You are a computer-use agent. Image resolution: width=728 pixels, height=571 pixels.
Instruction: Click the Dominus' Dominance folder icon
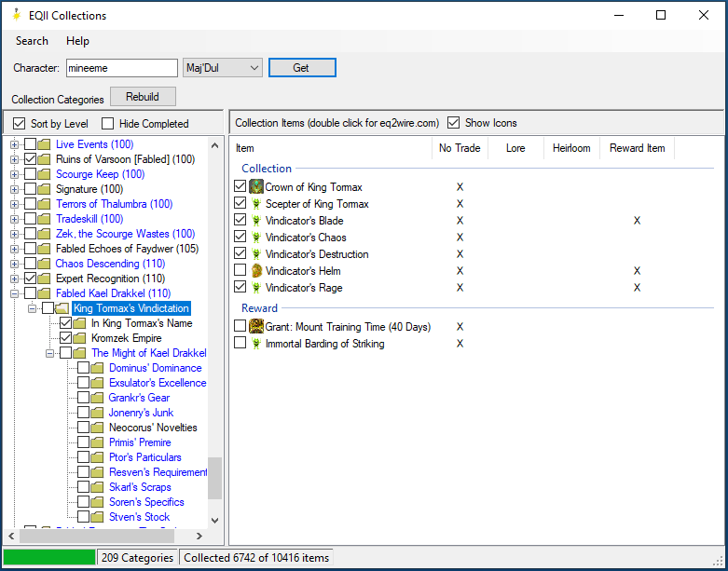[97, 368]
